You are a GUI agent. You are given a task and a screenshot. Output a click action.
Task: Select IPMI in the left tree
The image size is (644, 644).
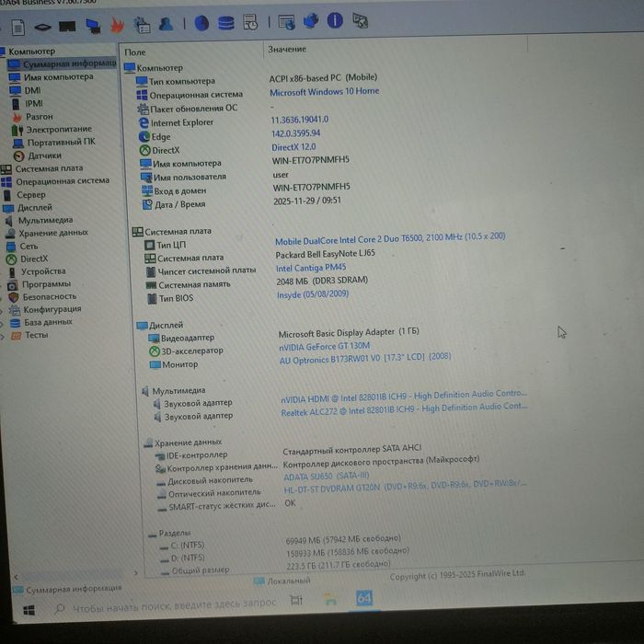(x=34, y=103)
